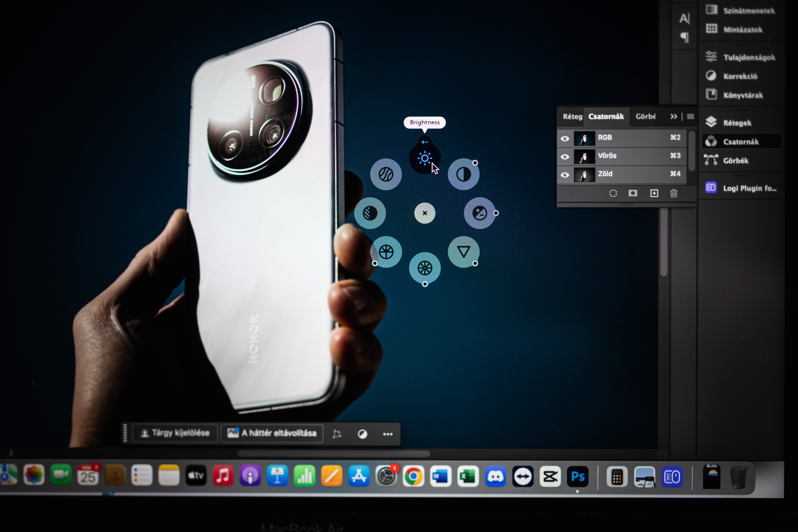Load channel as selection (dotted circle icon)

pos(613,193)
